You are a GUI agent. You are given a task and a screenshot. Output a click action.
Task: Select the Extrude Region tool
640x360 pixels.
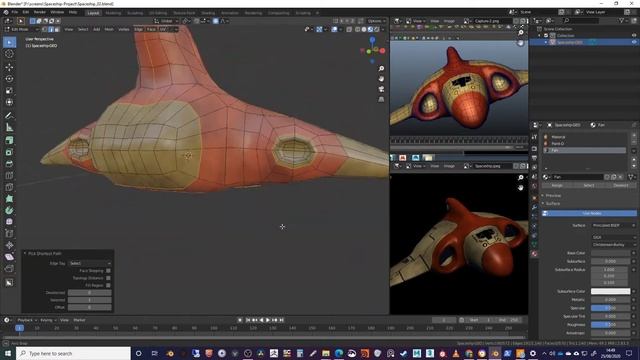click(9, 140)
